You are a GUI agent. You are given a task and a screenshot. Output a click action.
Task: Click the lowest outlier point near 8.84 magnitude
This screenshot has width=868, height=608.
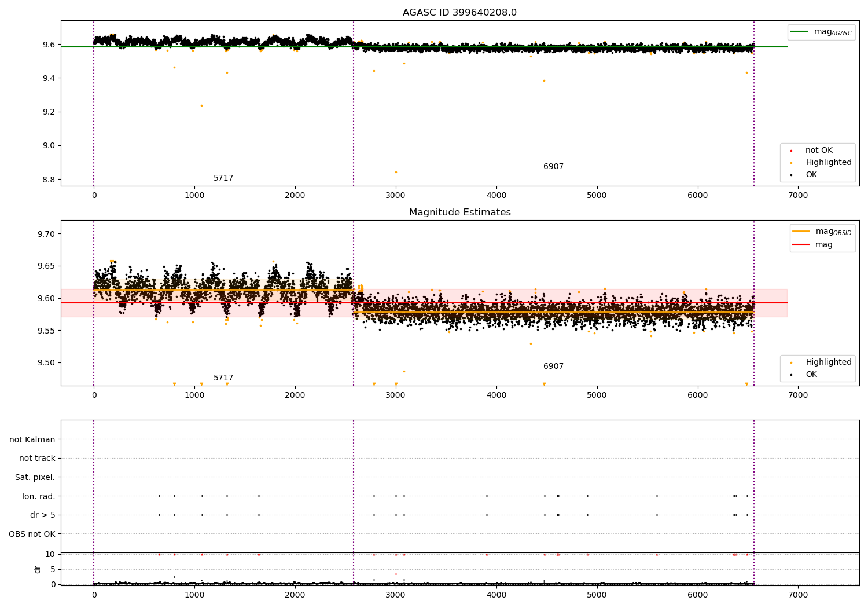coord(396,172)
